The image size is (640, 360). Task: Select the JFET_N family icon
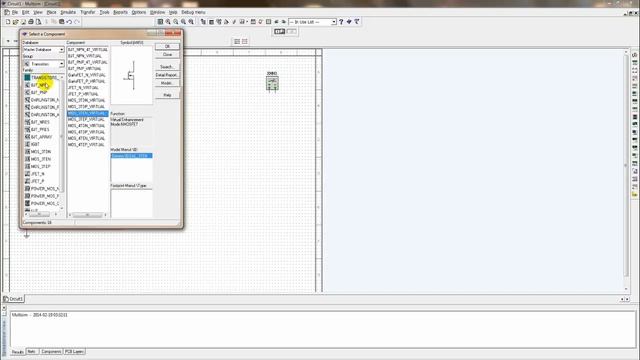click(x=27, y=174)
